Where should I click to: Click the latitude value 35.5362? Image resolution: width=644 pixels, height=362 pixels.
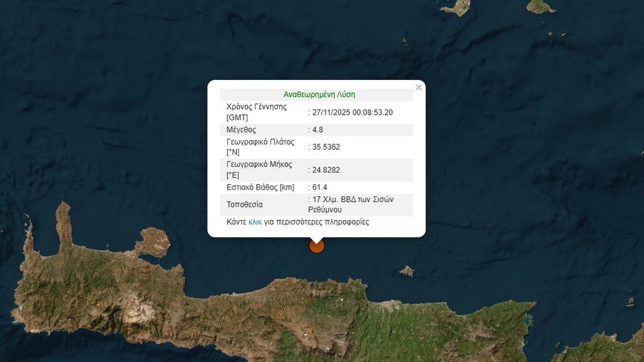[326, 147]
